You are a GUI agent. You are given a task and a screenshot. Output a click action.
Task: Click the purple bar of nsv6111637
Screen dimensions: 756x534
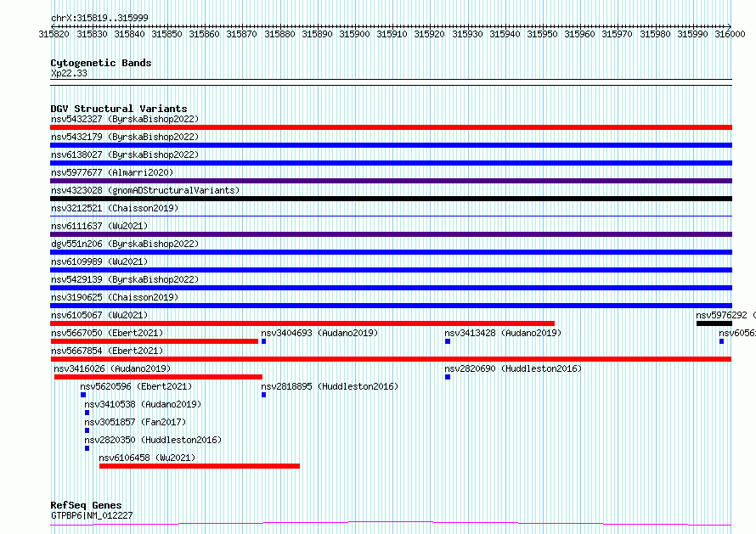tap(391, 234)
